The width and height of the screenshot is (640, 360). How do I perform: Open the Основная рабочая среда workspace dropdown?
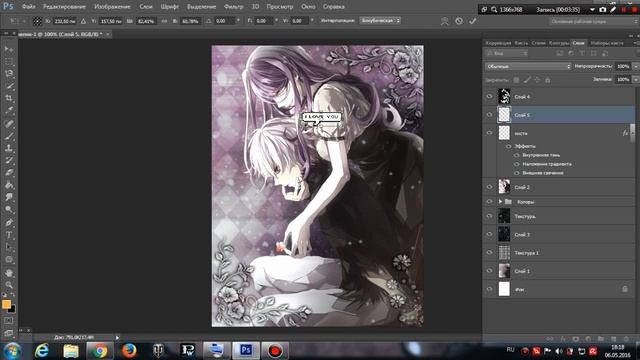click(593, 22)
